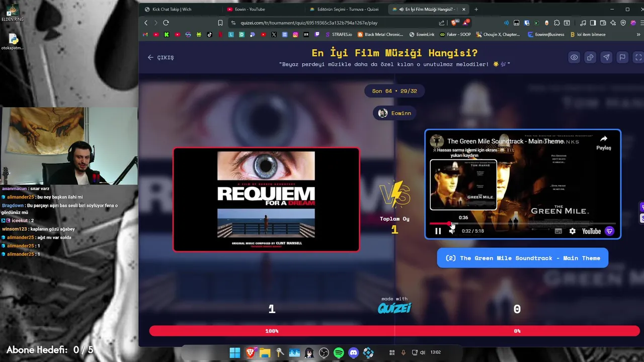Click the Brave browser taskbar icon
This screenshot has height=362, width=644.
coord(250,353)
